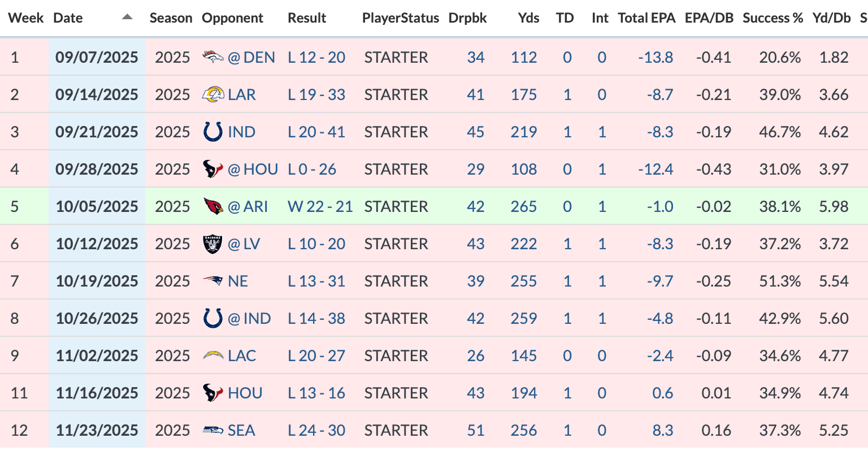Sort by the Week column header
The width and height of the screenshot is (868, 451).
(26, 18)
